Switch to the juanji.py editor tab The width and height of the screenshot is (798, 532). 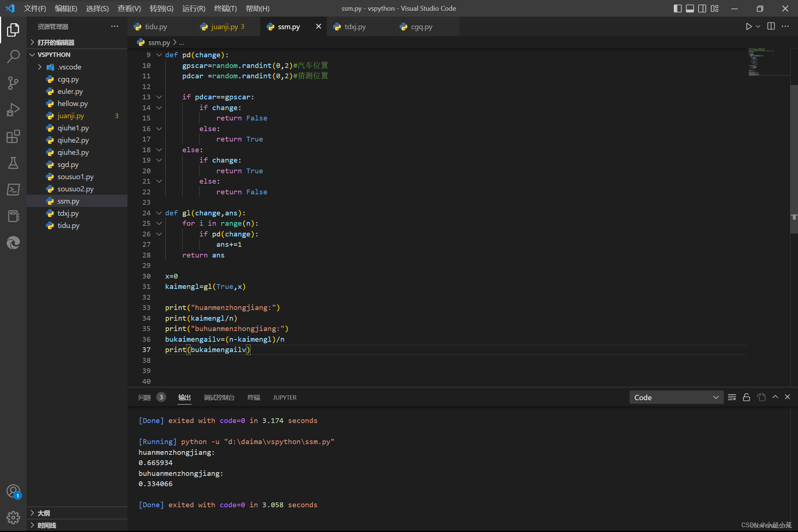click(227, 27)
